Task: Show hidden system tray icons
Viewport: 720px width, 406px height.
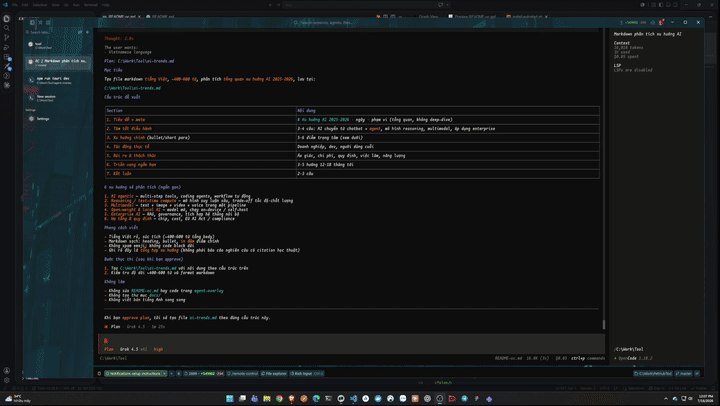Action: tap(666, 399)
